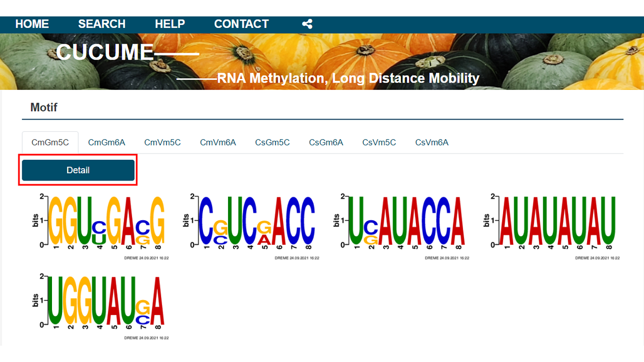This screenshot has width=644, height=362.
Task: Select the CmGm5C tab
Action: point(50,142)
